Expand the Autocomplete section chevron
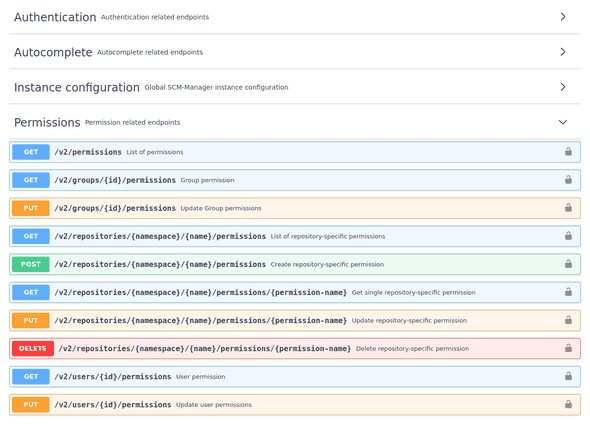 point(563,52)
